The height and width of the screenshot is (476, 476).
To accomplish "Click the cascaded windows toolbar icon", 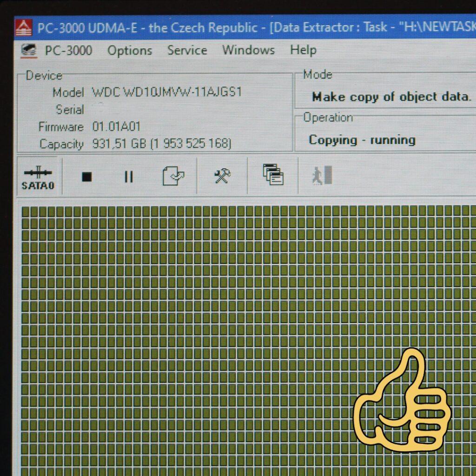I will click(273, 175).
